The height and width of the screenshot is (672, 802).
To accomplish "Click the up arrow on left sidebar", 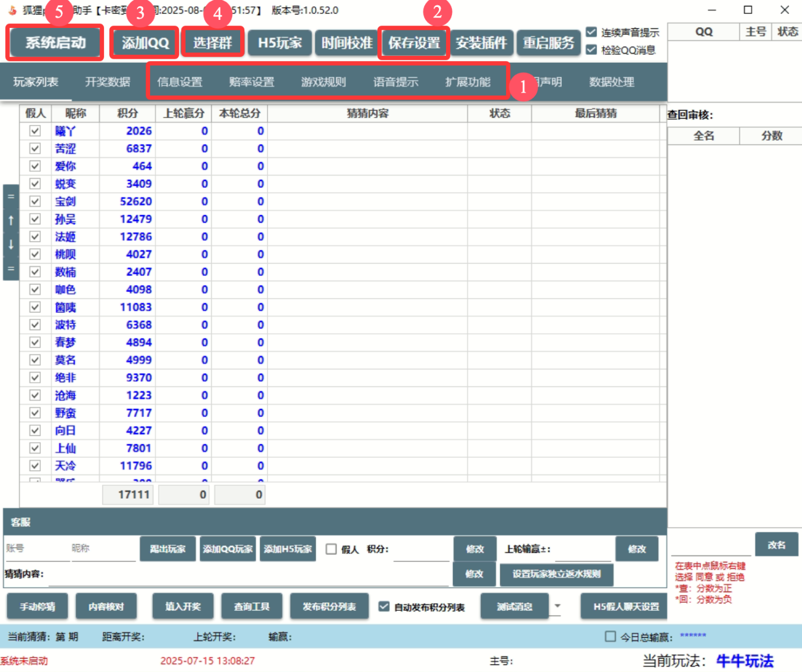I will (10, 221).
